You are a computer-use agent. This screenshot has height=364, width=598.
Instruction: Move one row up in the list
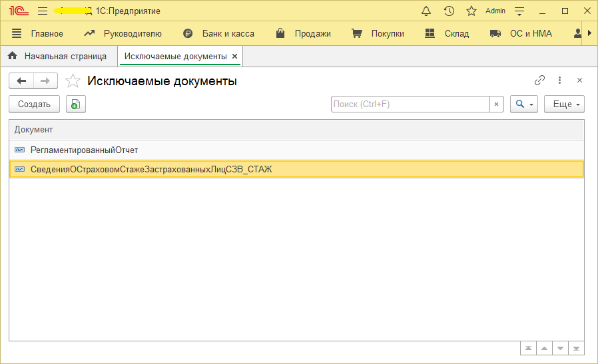(544, 349)
